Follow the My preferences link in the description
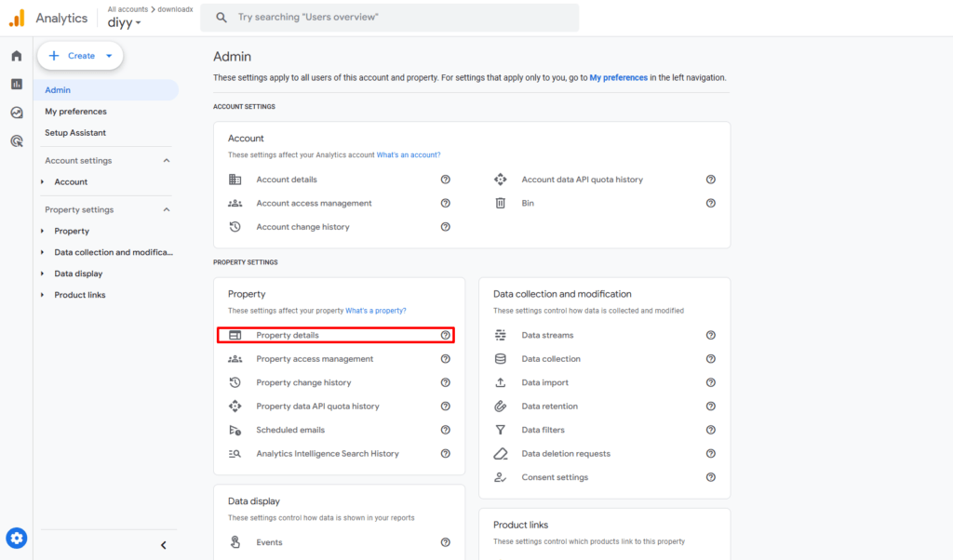Image resolution: width=953 pixels, height=560 pixels. click(x=618, y=78)
